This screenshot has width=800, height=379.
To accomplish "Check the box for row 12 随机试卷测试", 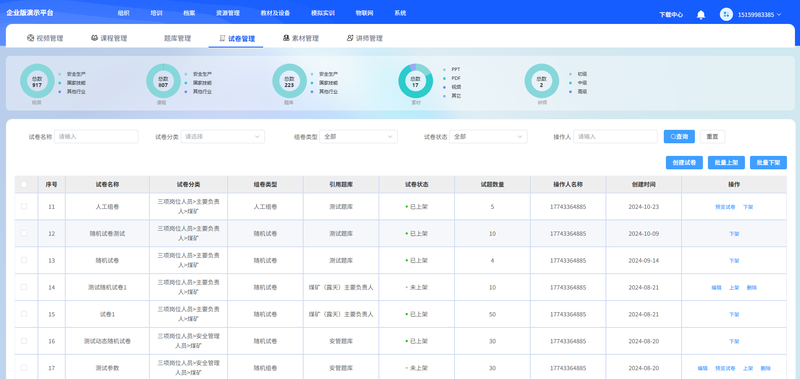I will (24, 233).
